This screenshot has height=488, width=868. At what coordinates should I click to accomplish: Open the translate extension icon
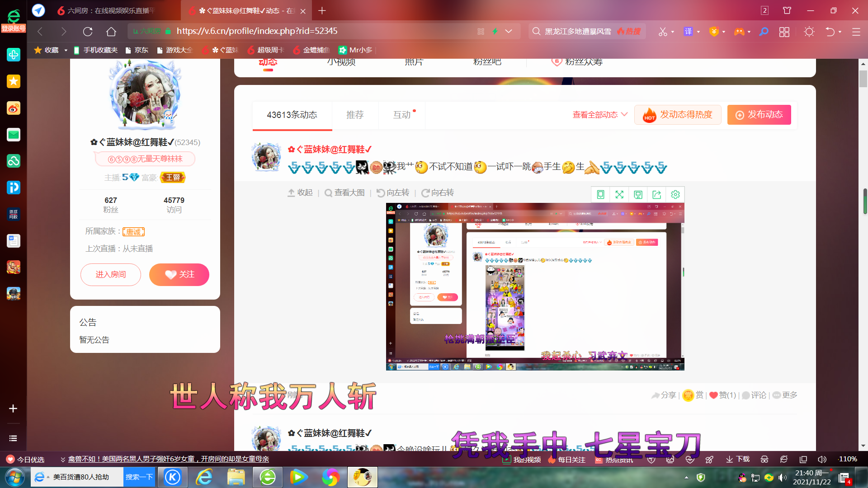point(688,32)
